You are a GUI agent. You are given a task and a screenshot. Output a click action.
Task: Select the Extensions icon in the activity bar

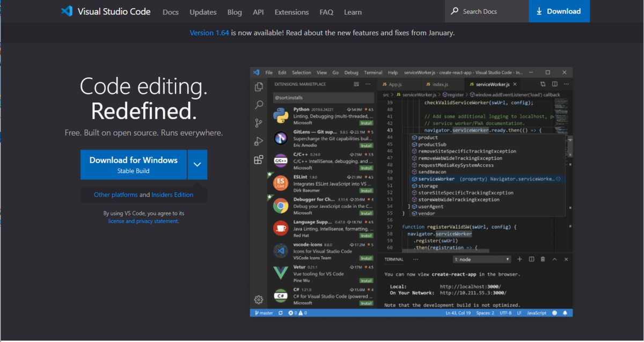(259, 159)
